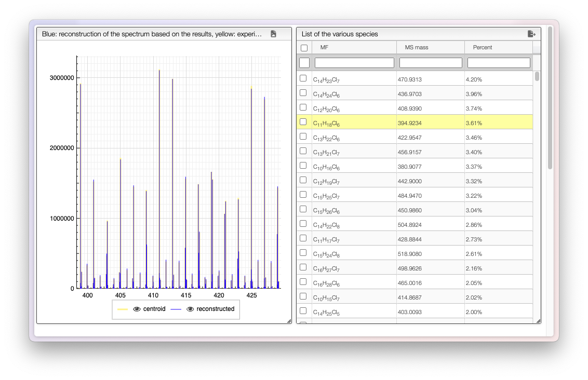The height and width of the screenshot is (380, 588).
Task: Click the filter checkbox beside the MF filter
Action: (304, 63)
